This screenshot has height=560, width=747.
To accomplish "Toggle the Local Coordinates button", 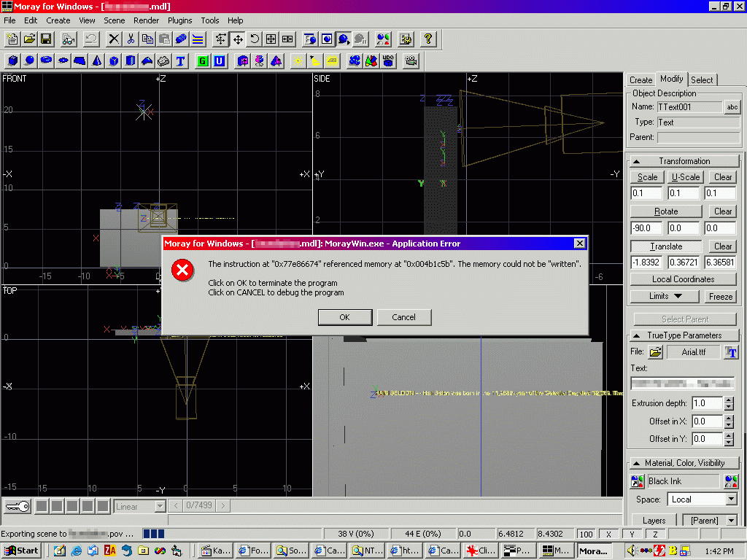I will tap(684, 279).
